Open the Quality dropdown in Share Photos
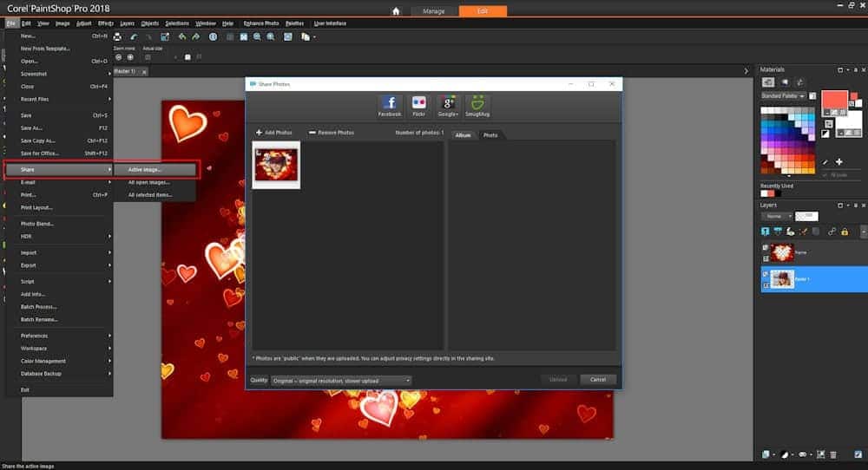The height and width of the screenshot is (470, 868). (x=340, y=380)
